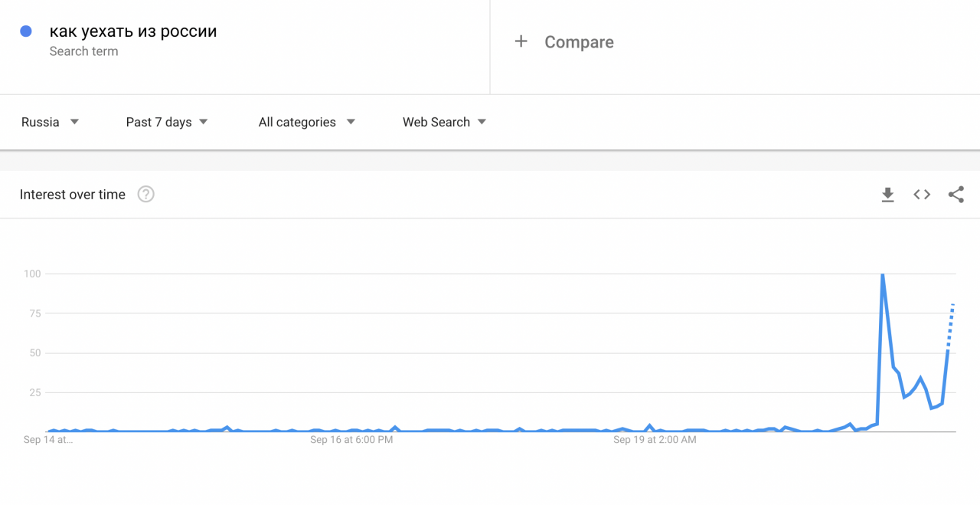
Task: Open the Past 7 days time range dropdown
Action: (x=167, y=122)
